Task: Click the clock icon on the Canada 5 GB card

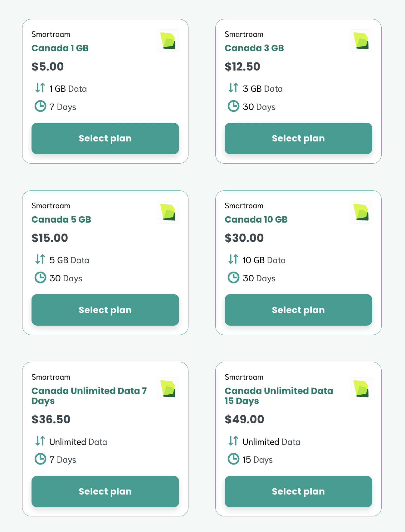Action: click(40, 278)
